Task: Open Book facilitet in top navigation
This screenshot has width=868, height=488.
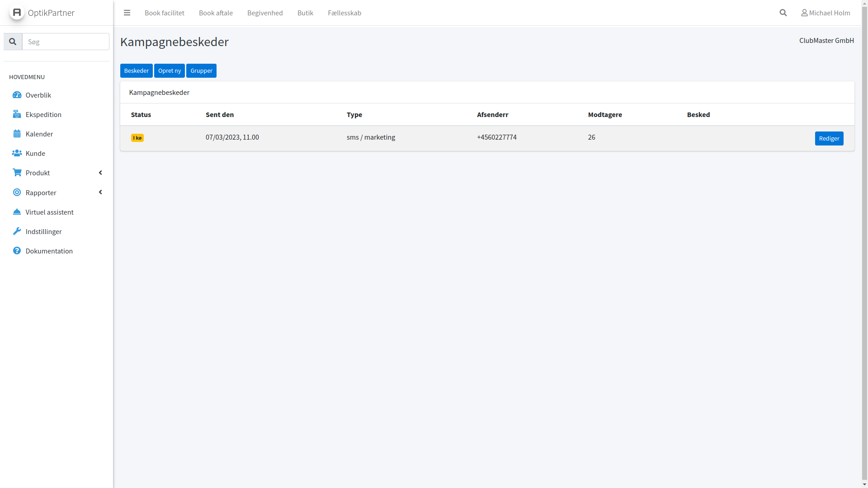Action: pos(165,13)
